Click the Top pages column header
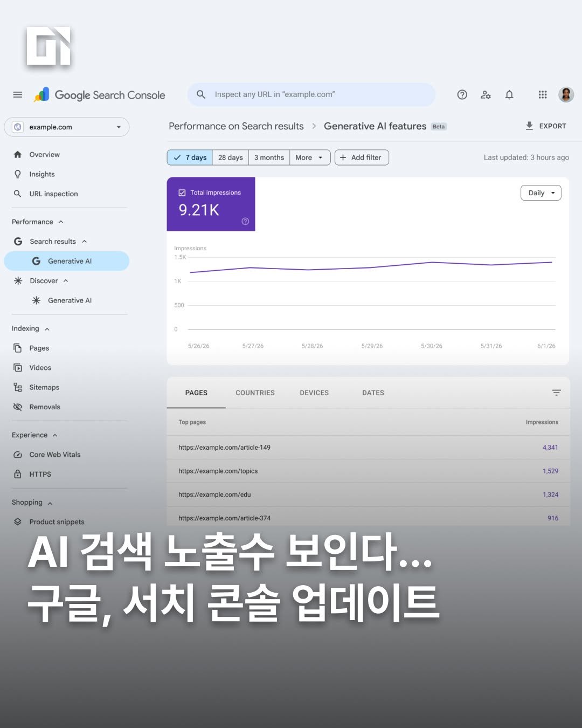The width and height of the screenshot is (582, 728). pyautogui.click(x=192, y=422)
